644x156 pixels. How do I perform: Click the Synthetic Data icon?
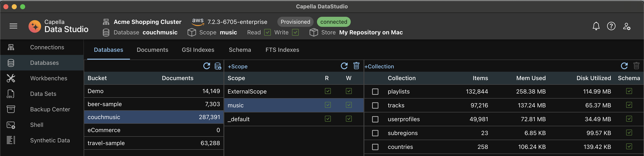pyautogui.click(x=11, y=140)
